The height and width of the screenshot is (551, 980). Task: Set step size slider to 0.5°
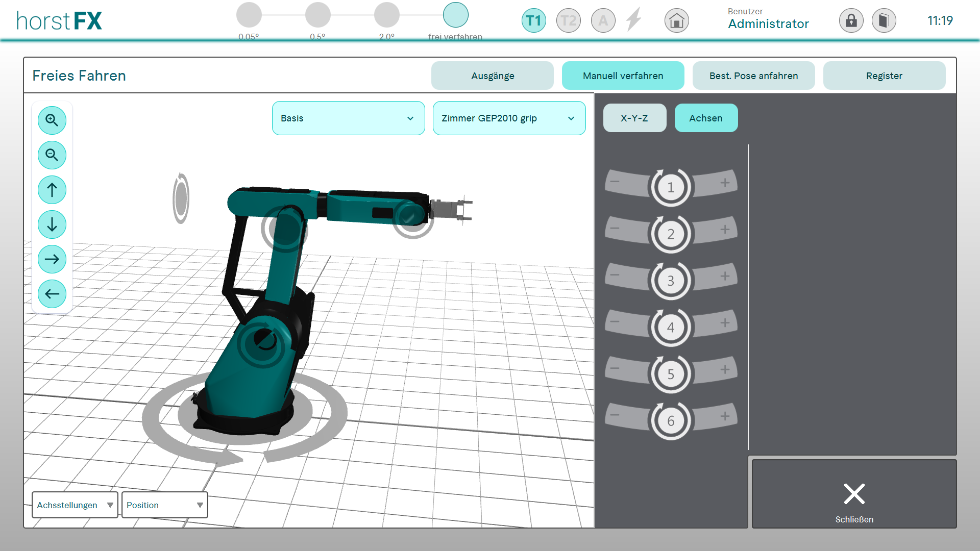click(x=317, y=15)
